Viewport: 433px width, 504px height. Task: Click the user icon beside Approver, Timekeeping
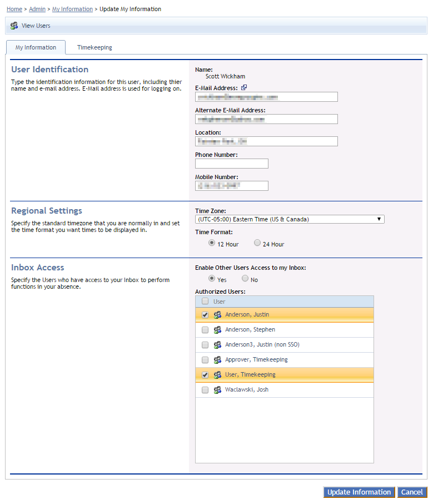click(x=217, y=360)
